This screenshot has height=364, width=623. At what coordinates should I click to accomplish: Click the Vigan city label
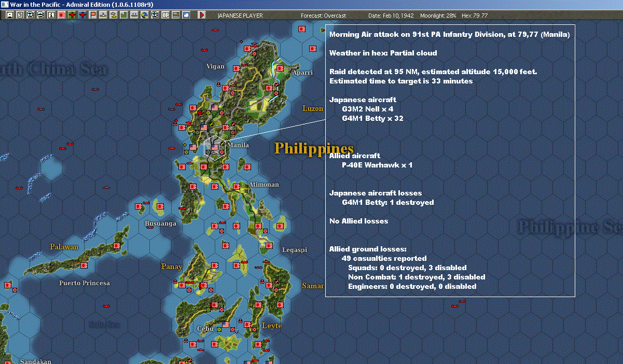tap(216, 66)
